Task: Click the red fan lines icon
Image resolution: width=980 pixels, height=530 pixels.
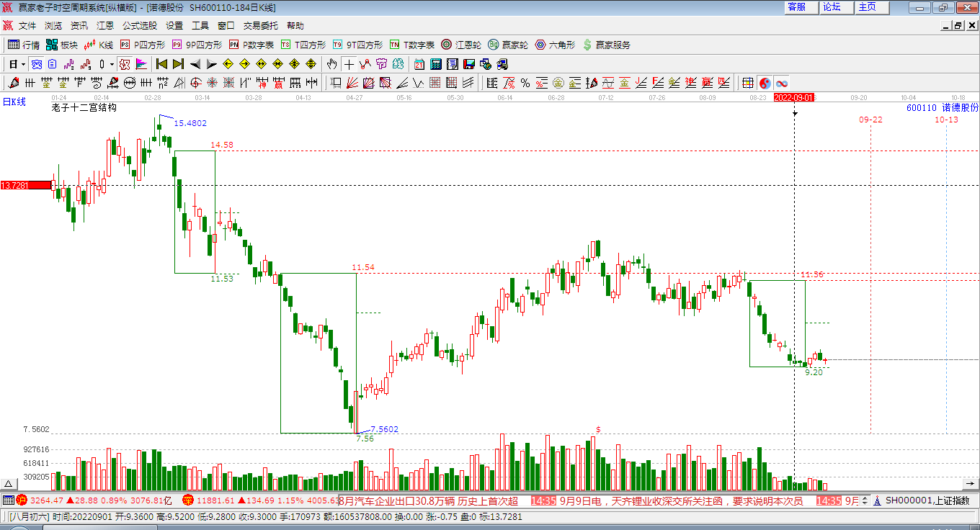Action: click(352, 83)
